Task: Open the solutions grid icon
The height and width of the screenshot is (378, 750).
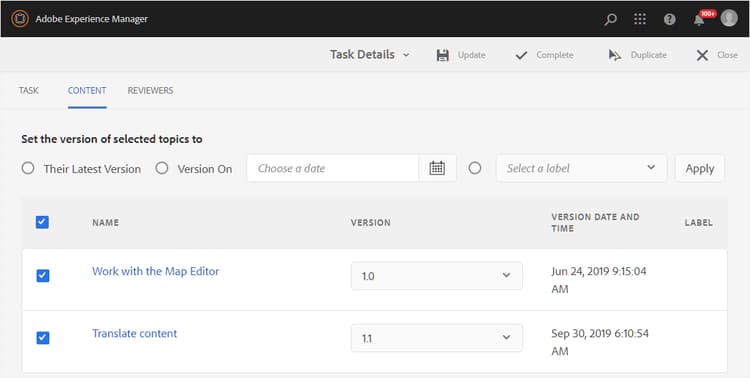Action: click(x=640, y=19)
